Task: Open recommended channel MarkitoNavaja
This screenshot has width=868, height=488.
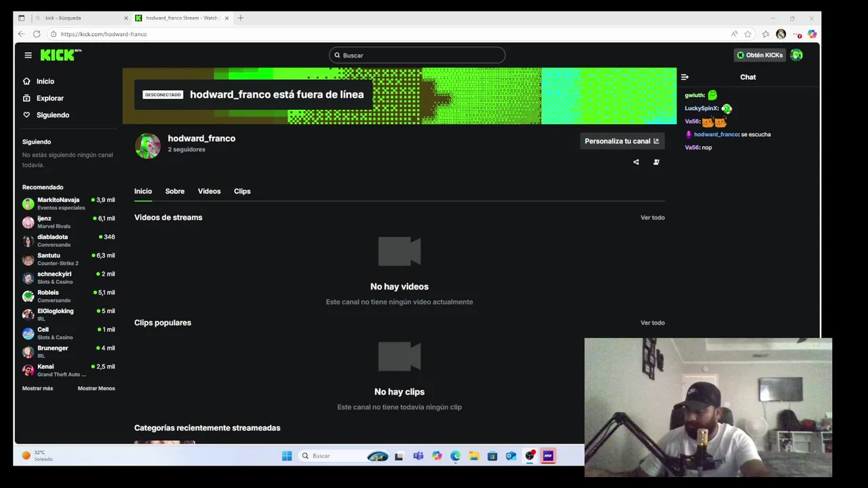Action: point(68,203)
